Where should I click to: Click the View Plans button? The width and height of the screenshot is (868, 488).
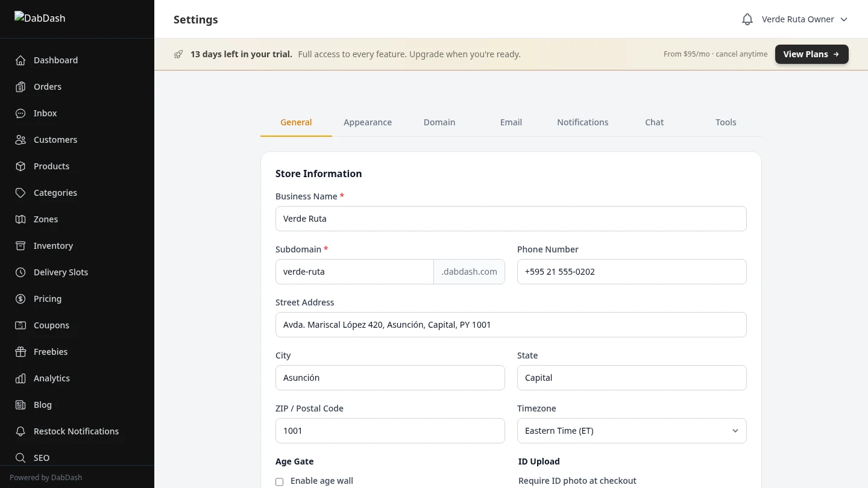811,54
